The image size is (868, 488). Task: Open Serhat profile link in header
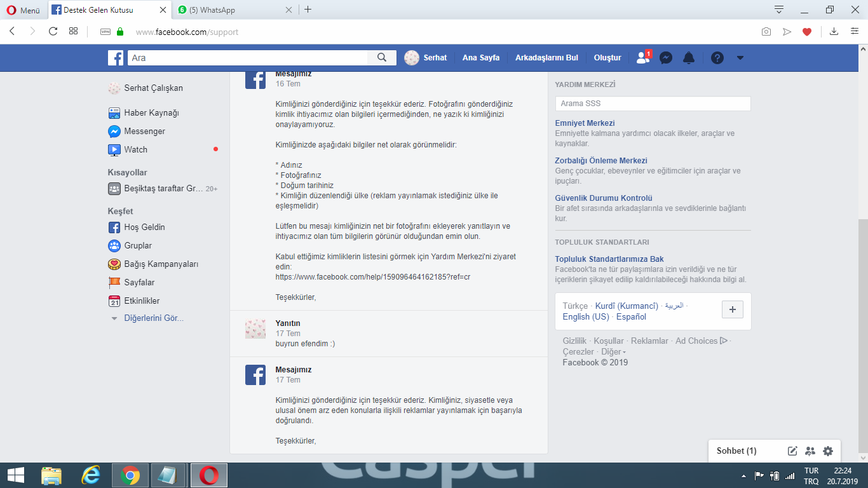(426, 58)
